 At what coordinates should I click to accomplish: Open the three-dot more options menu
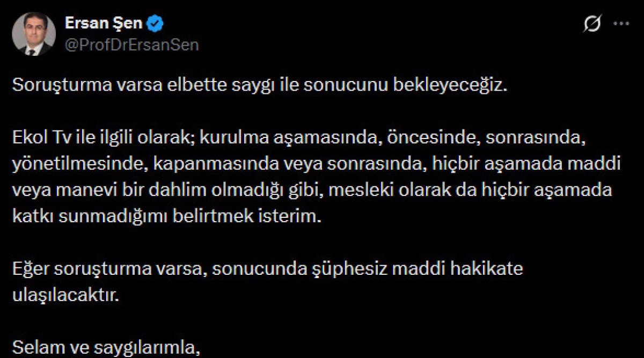tap(621, 24)
